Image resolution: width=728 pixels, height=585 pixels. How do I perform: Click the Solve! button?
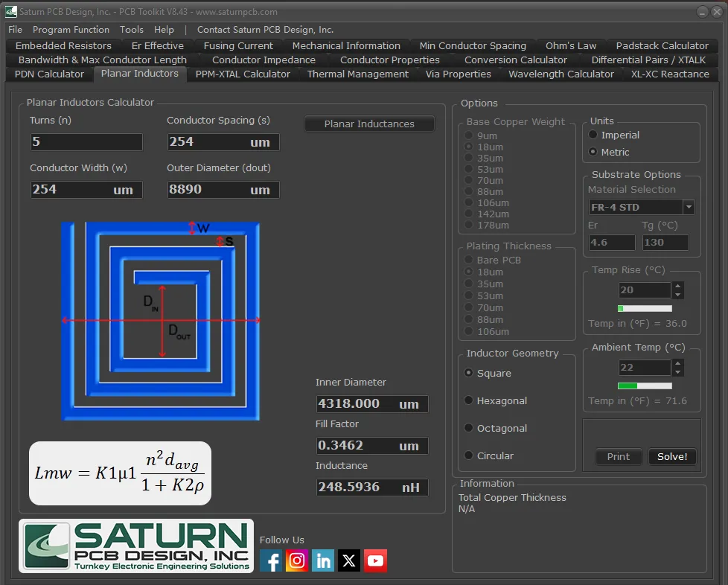tap(672, 456)
